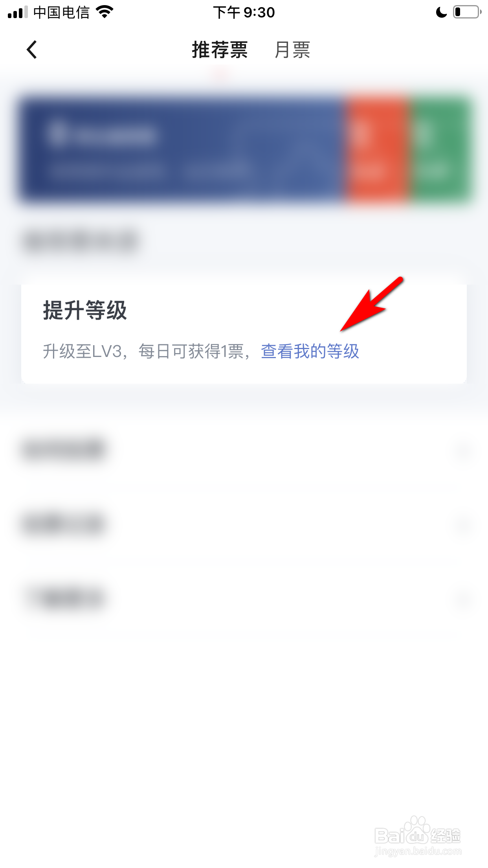Switch to the 推荐票 tab
Screen dimensions: 488x868
[x=220, y=50]
